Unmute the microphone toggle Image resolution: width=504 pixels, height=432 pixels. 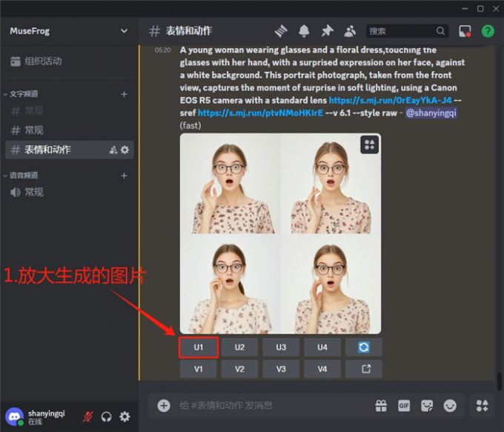(87, 417)
